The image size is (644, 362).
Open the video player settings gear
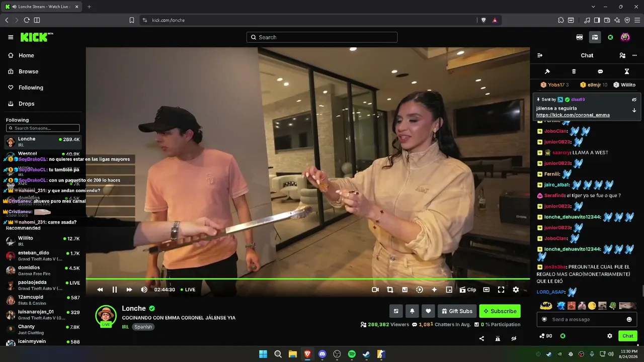516,290
